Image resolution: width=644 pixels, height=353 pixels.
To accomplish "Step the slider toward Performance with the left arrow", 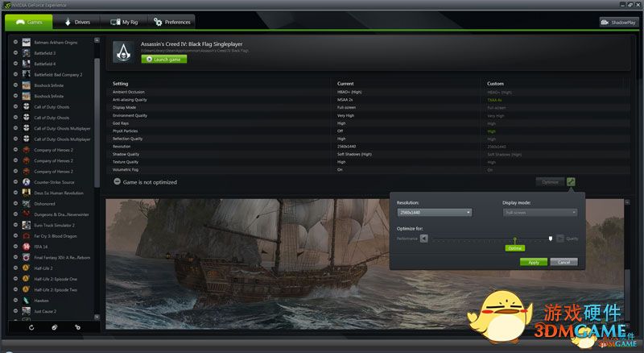I will coord(424,239).
